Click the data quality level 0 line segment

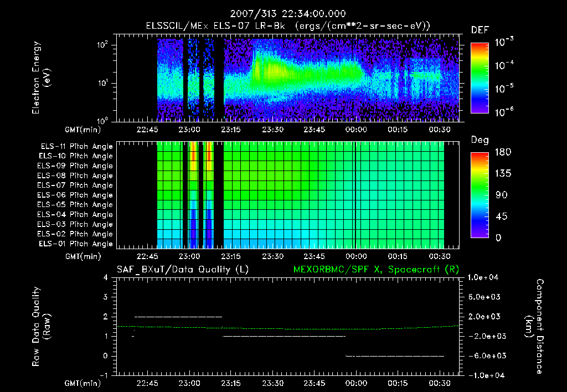point(395,356)
